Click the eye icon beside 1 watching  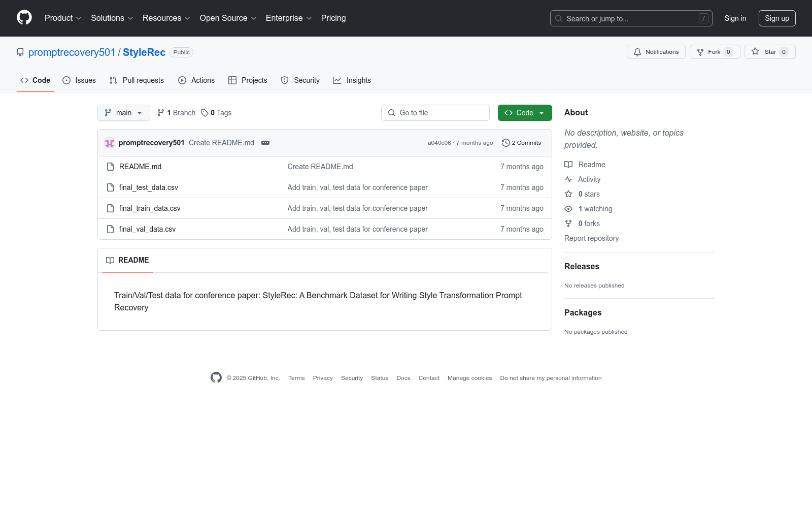click(x=568, y=209)
